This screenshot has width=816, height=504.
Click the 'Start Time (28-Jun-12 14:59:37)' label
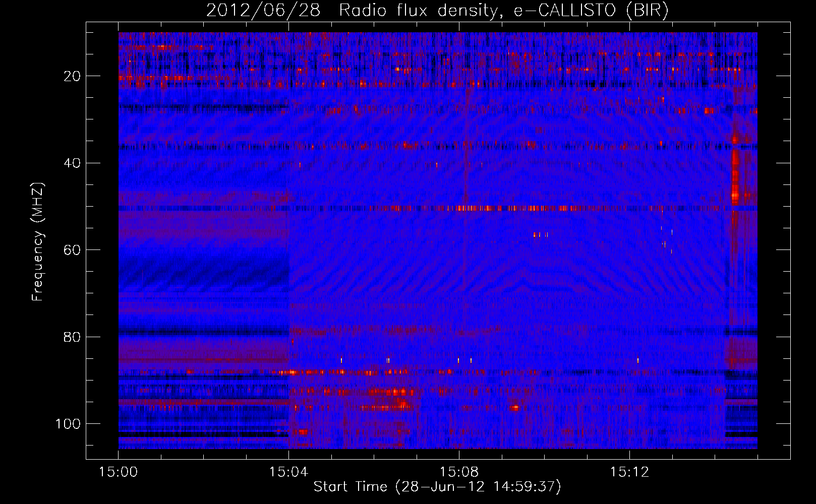pos(437,487)
